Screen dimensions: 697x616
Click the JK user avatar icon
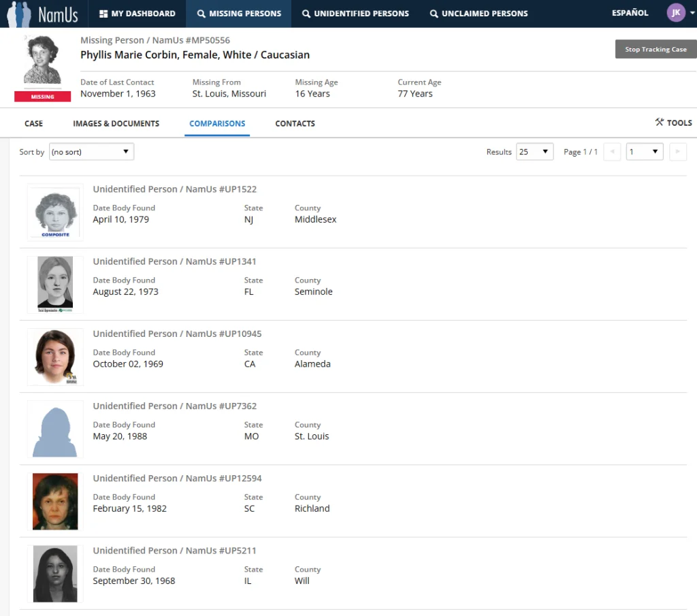pyautogui.click(x=675, y=13)
